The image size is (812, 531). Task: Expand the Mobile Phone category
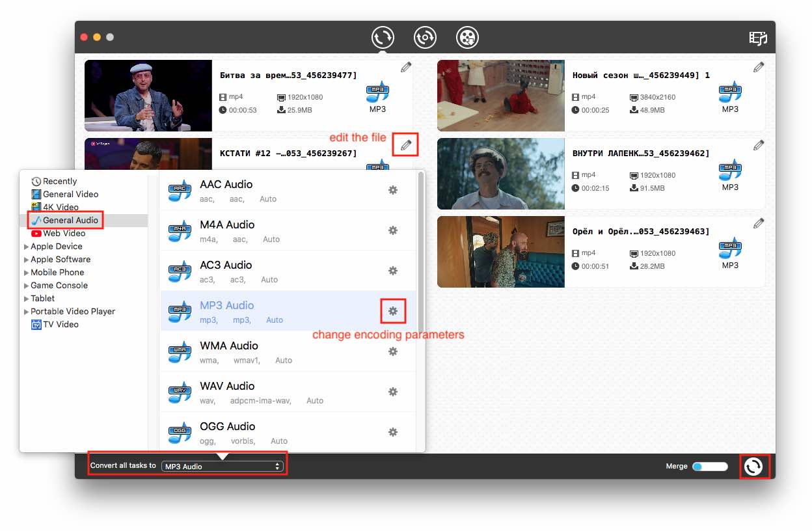click(57, 273)
